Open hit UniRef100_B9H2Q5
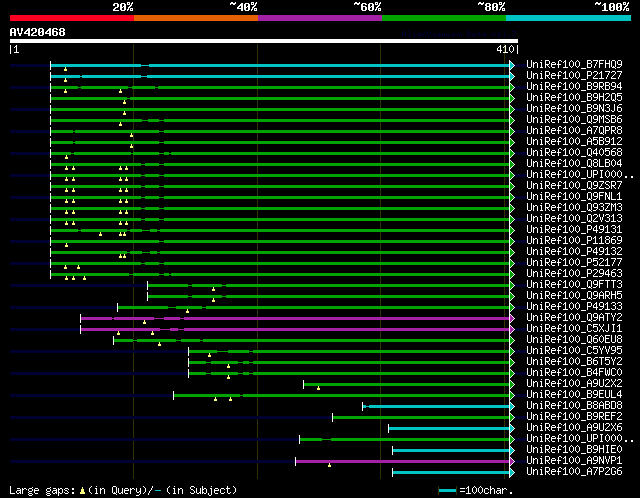Viewport: 640px width, 498px height. pyautogui.click(x=574, y=98)
